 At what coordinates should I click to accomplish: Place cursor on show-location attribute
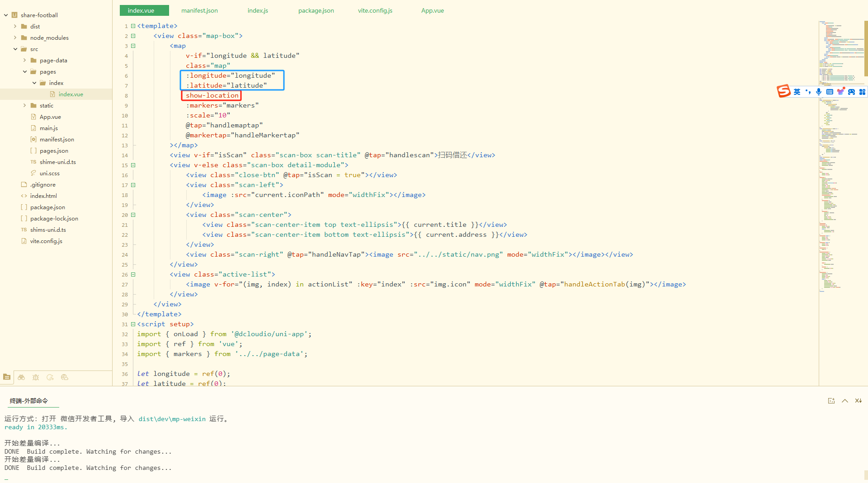tap(212, 95)
